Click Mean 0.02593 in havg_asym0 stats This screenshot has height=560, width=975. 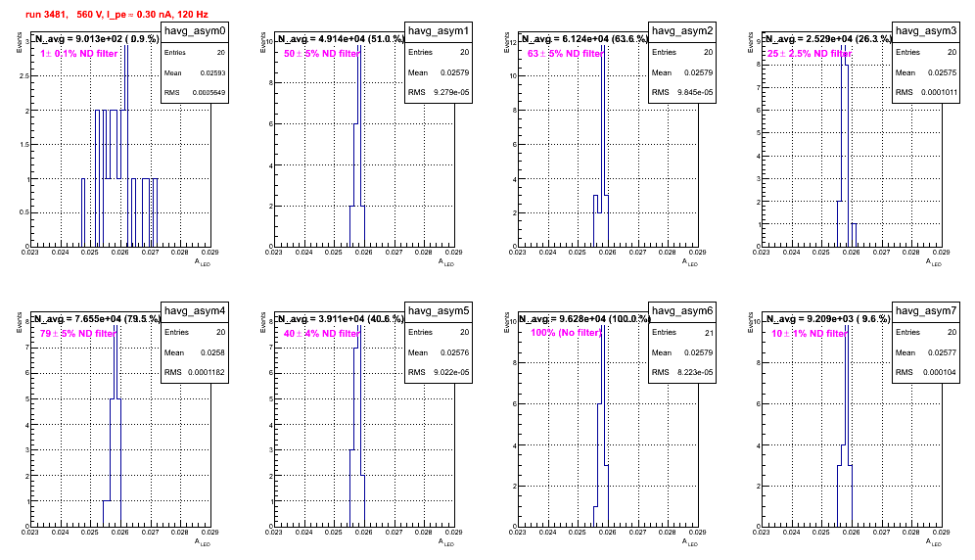pos(195,72)
